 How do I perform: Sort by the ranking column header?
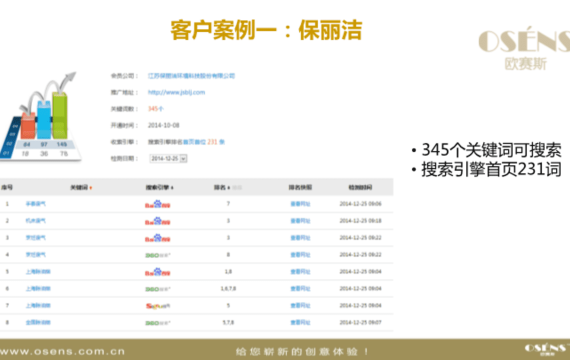pyautogui.click(x=222, y=187)
